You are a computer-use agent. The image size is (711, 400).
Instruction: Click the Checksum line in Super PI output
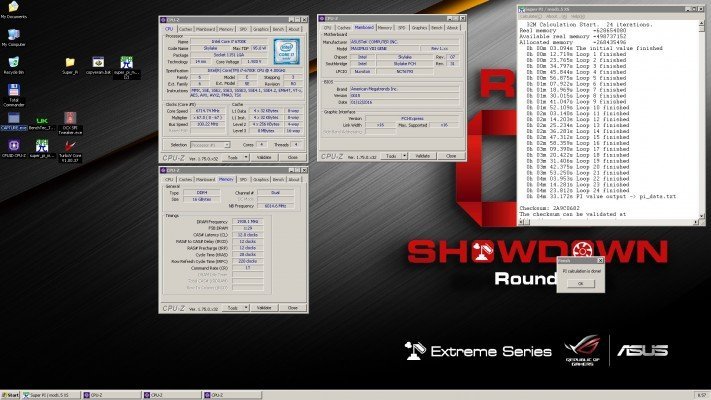550,208
